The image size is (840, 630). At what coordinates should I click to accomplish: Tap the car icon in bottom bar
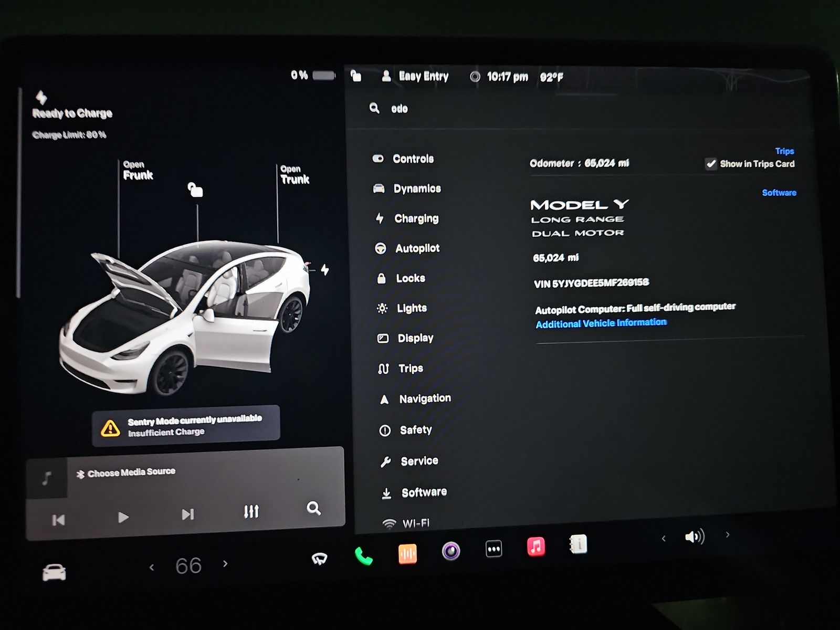pos(54,572)
